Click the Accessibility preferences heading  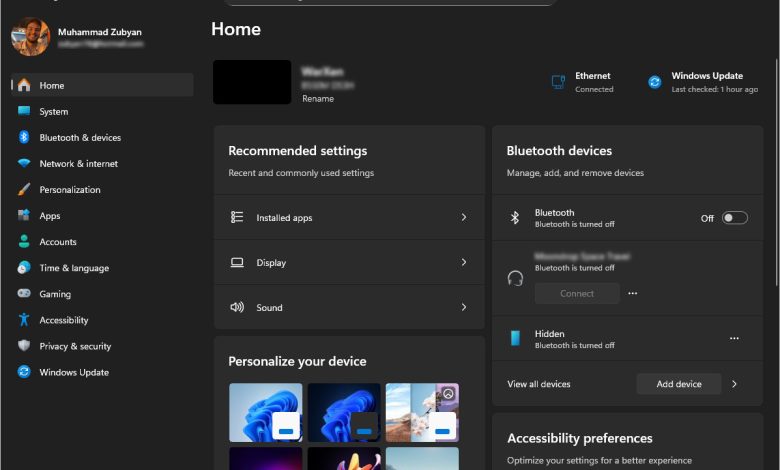click(580, 438)
